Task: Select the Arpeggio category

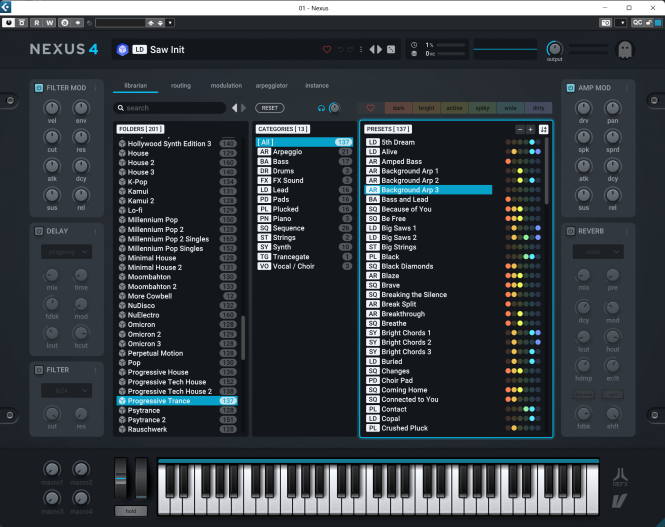Action: [304, 152]
